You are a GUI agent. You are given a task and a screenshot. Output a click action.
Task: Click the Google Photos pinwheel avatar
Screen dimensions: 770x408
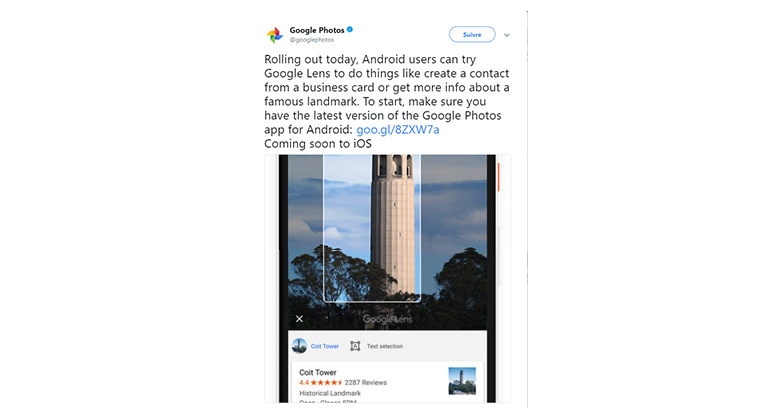pos(275,35)
